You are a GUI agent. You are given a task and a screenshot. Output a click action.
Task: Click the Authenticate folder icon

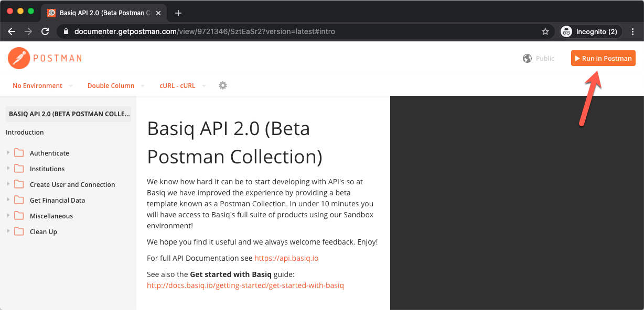pyautogui.click(x=19, y=153)
